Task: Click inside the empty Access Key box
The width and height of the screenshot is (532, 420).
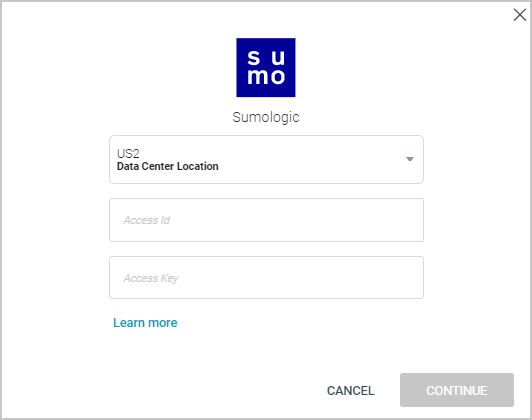Action: (x=266, y=278)
